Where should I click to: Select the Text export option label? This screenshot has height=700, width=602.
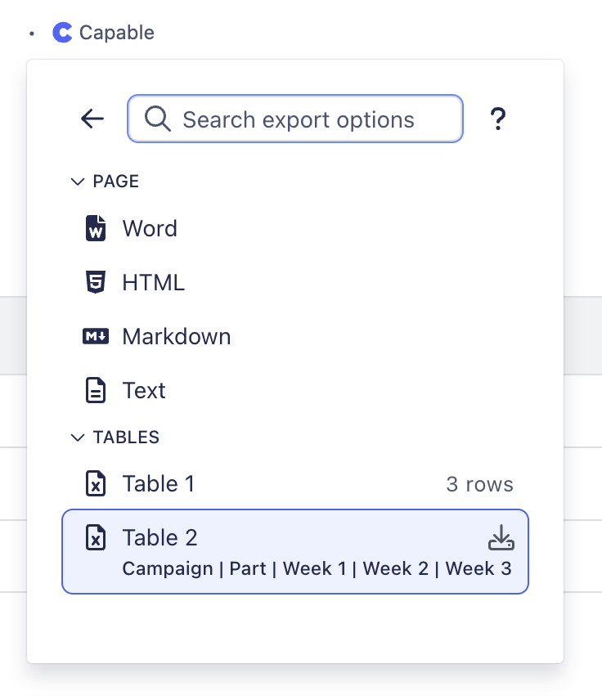point(144,390)
